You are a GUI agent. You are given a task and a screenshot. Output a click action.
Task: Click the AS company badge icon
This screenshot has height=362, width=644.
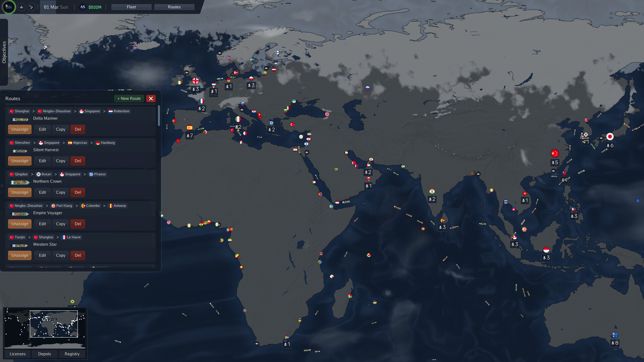coord(83,7)
